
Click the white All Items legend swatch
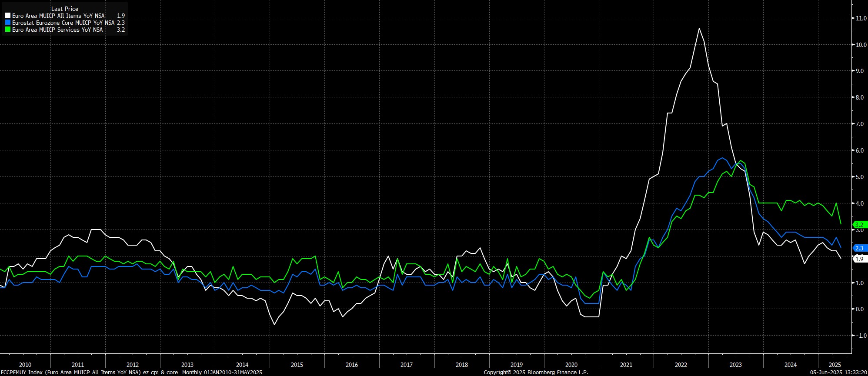[8, 16]
